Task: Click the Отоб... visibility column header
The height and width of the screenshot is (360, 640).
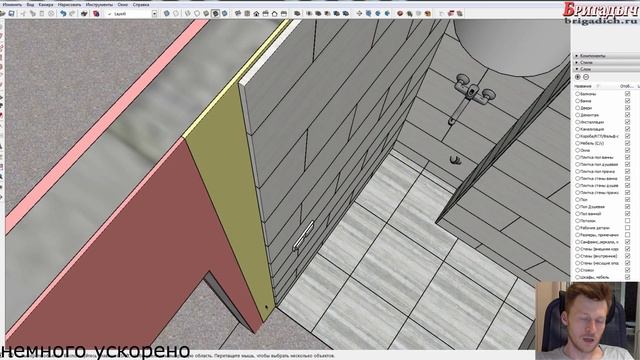Action: [626, 86]
